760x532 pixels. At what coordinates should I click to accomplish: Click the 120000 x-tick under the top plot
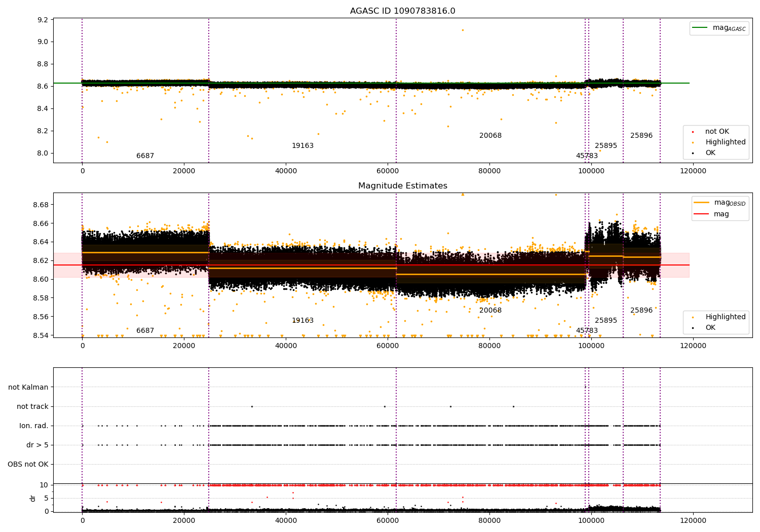click(693, 171)
